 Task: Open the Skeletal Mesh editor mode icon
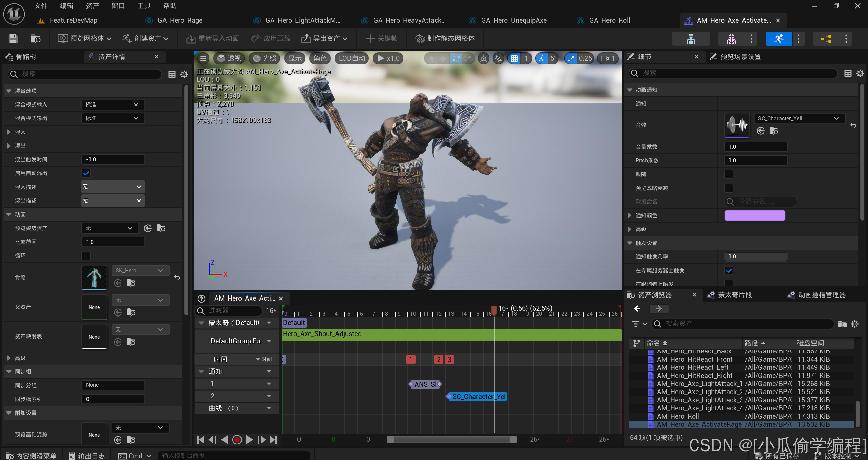point(731,39)
